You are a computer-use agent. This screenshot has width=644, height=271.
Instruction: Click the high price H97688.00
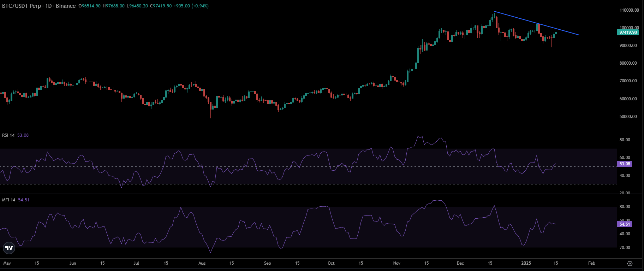[113, 6]
